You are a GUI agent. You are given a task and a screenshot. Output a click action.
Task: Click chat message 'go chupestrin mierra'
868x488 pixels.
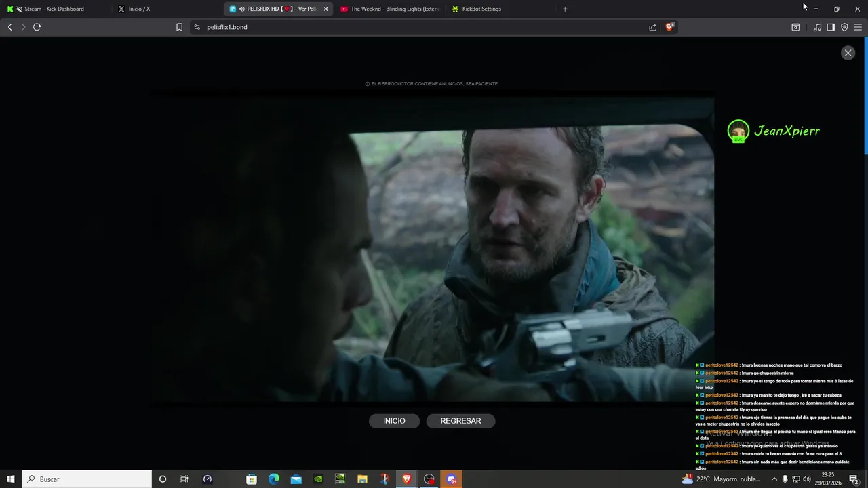coord(745,373)
